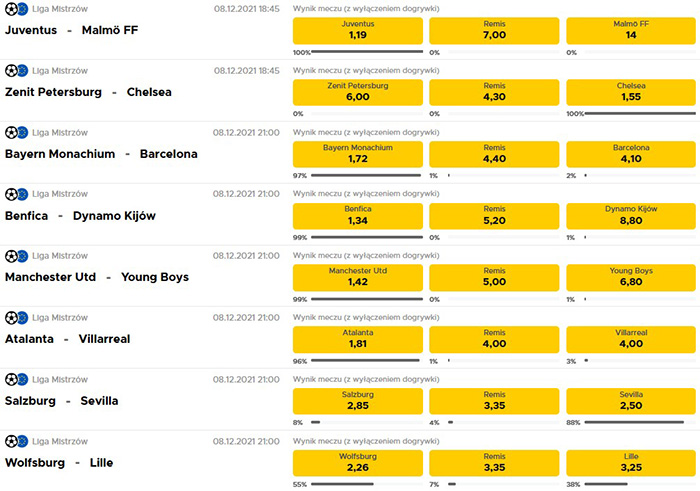Click the league icon for Salzburg match
Image resolution: width=700 pixels, height=491 pixels.
point(15,380)
